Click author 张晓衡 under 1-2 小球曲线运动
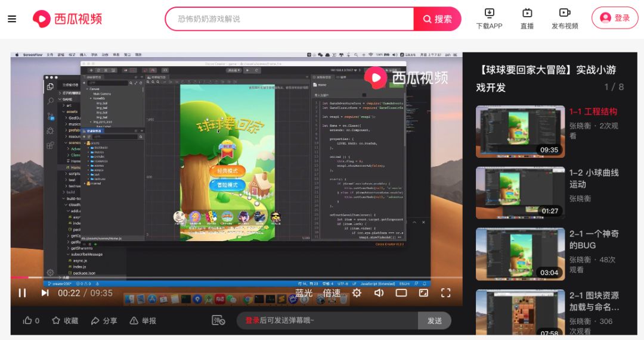644x340 pixels. [580, 198]
